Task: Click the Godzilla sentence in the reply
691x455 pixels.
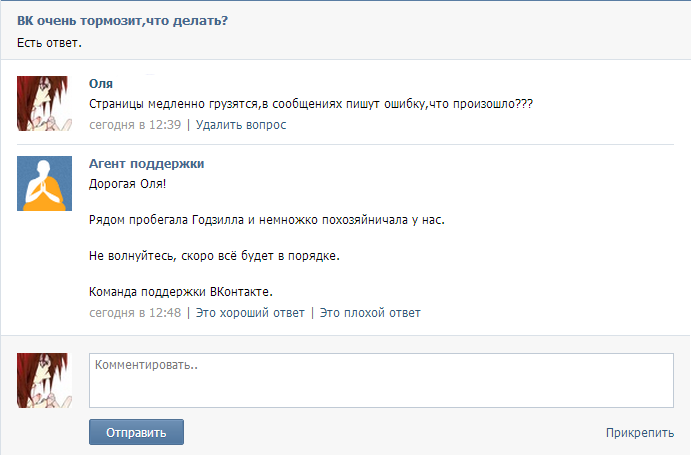Action: [x=267, y=220]
